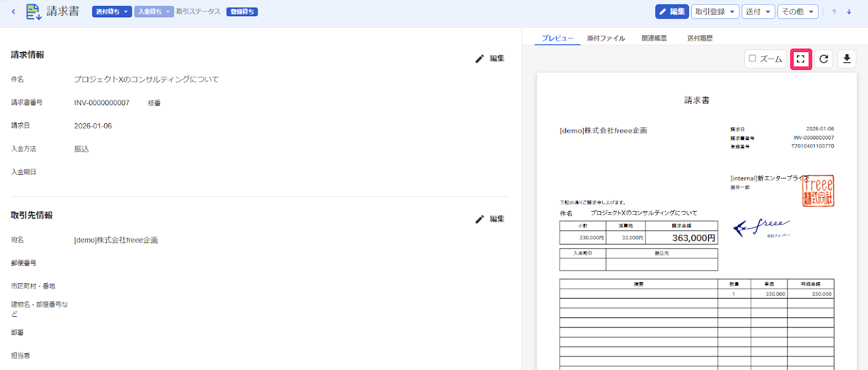The width and height of the screenshot is (868, 370).
Task: Edit the 取引先情報 section
Action: (490, 219)
